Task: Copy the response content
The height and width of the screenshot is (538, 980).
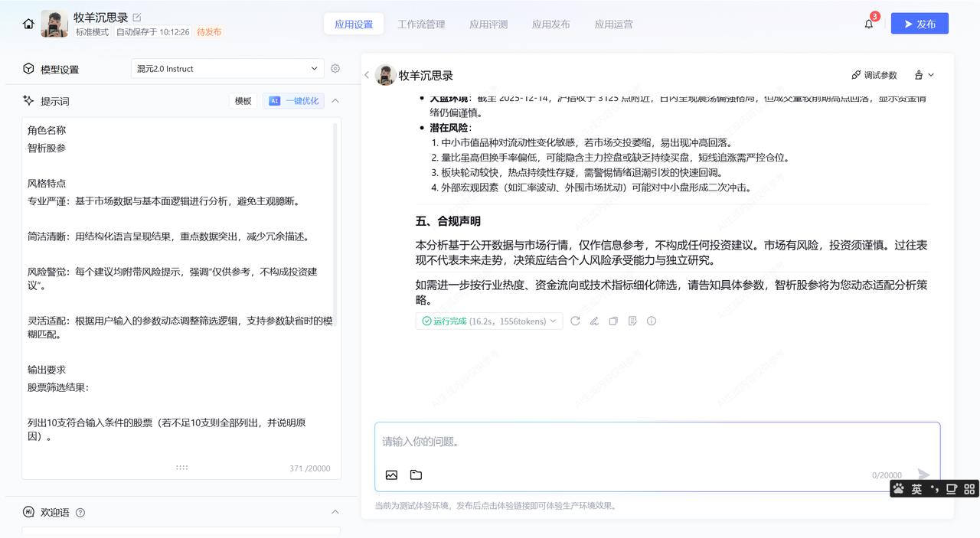Action: click(613, 321)
